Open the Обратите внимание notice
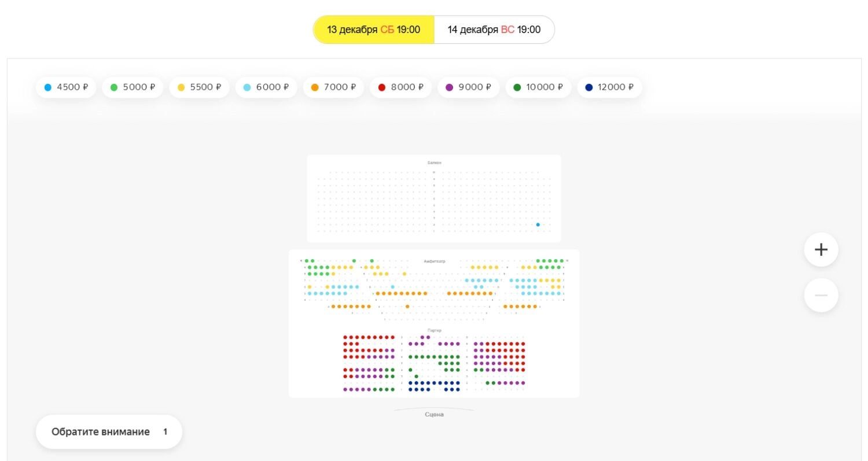Screen dimensions: 868x461 tap(101, 432)
